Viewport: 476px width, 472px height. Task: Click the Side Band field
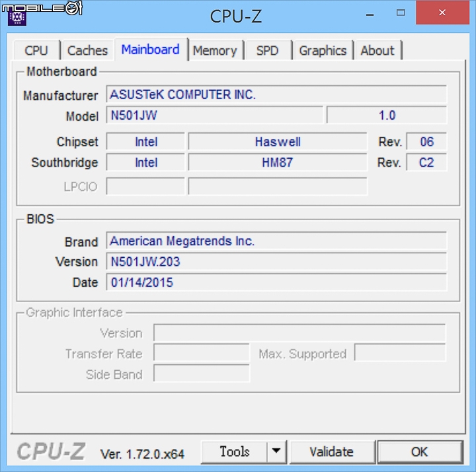(x=202, y=374)
